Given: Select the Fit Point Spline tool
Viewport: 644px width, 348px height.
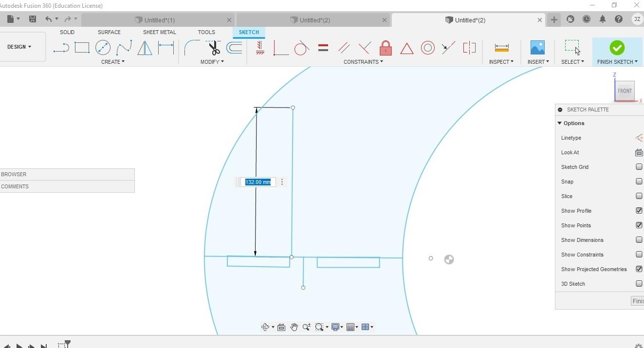Looking at the screenshot, I should (x=124, y=48).
